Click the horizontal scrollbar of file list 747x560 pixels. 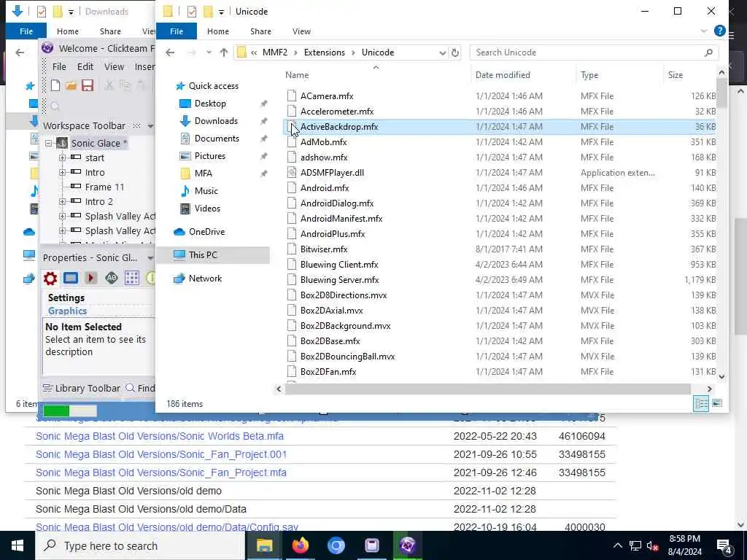487,389
